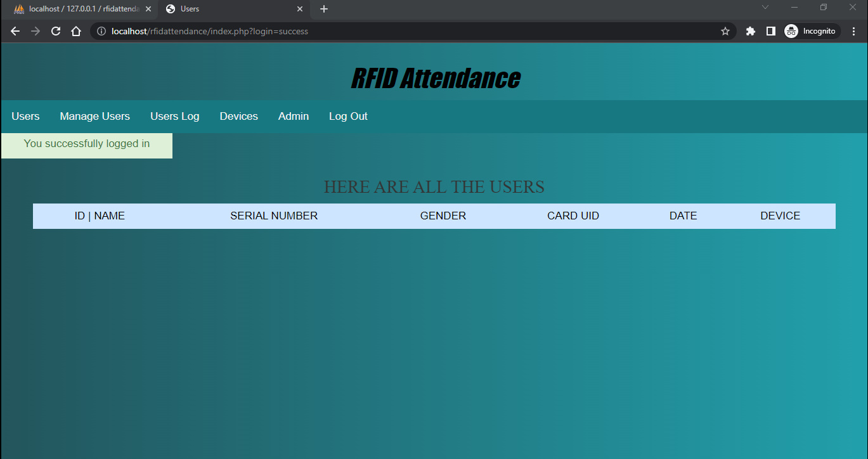Click the browser back arrow
Screen dimensions: 868x459
15,31
